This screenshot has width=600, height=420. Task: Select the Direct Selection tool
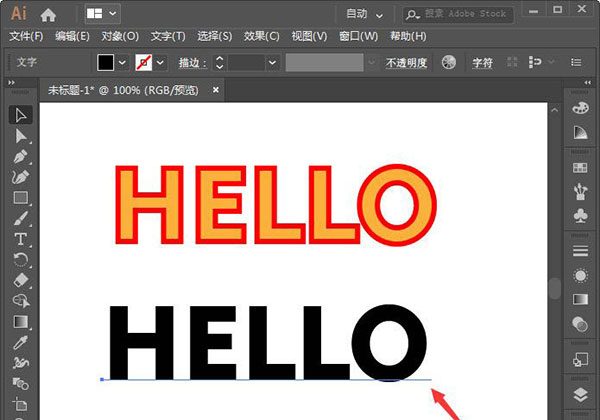coord(21,136)
